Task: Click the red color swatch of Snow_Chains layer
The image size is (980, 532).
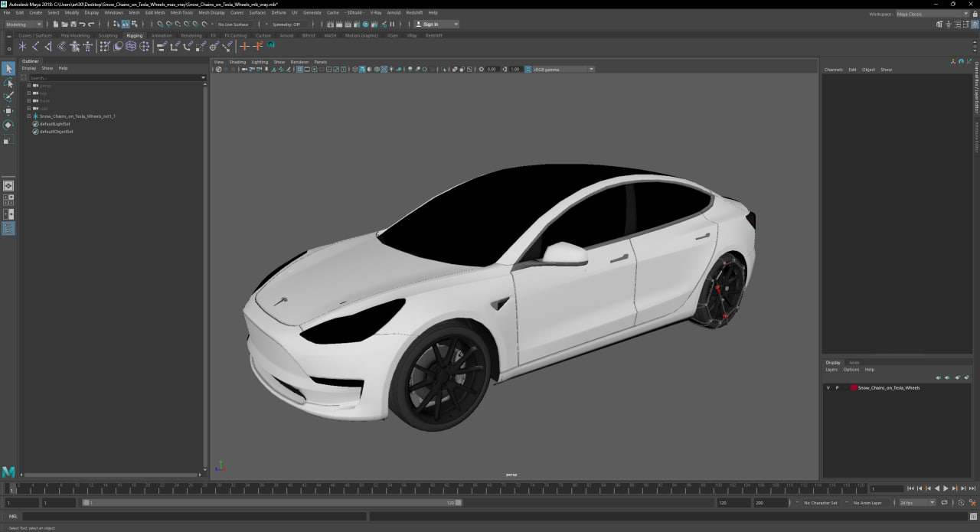Action: 854,388
